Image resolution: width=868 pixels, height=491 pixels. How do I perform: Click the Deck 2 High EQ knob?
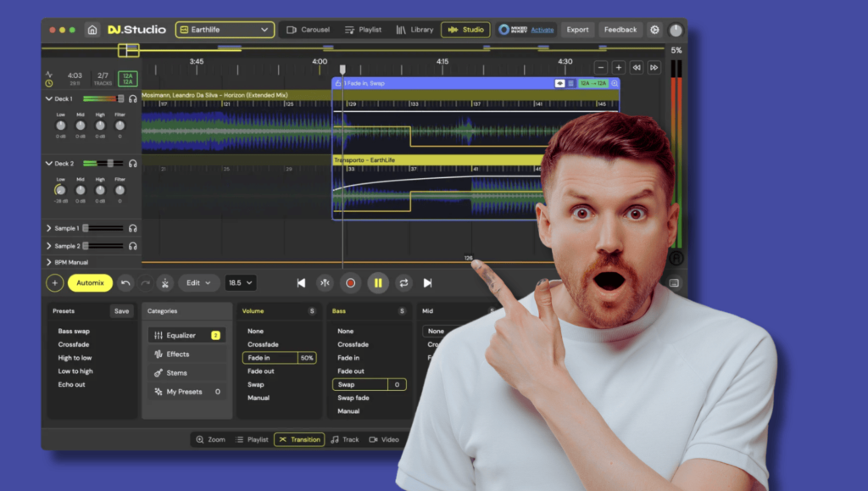coord(100,191)
